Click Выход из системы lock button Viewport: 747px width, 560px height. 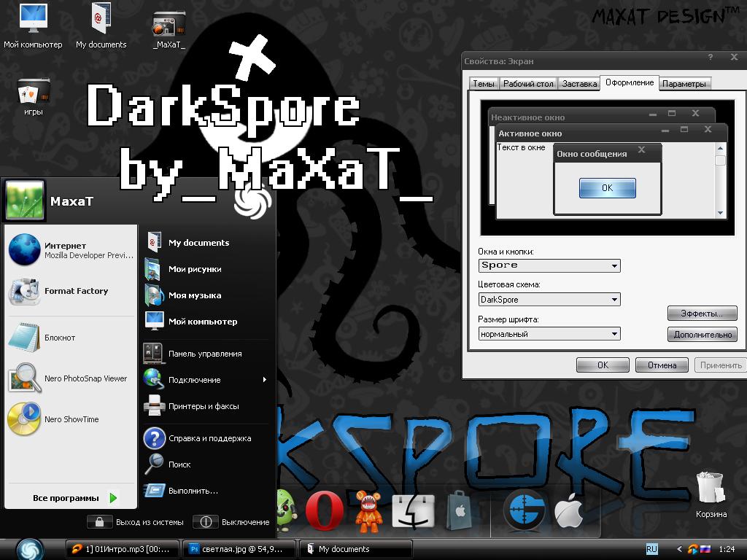pyautogui.click(x=99, y=522)
